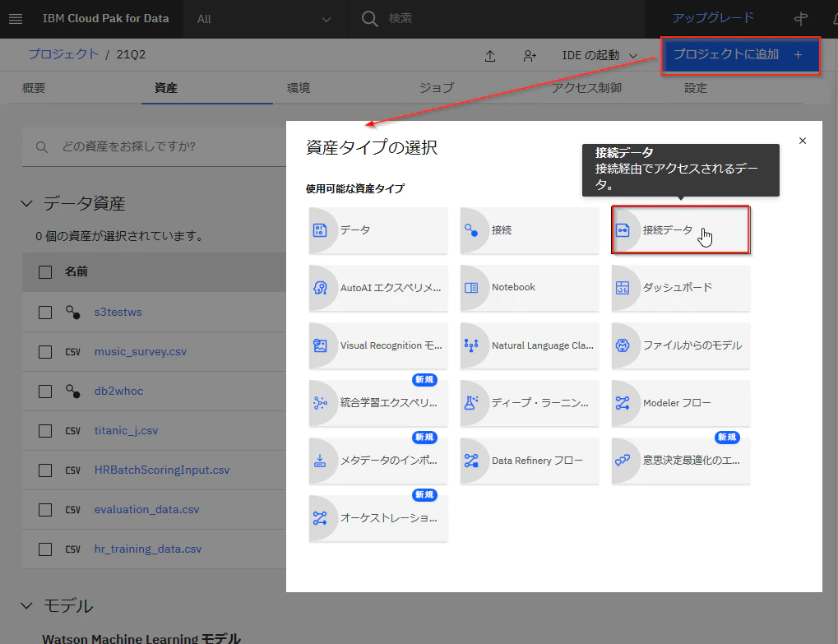Switch to the 環境 tab
The image size is (838, 644).
click(299, 88)
